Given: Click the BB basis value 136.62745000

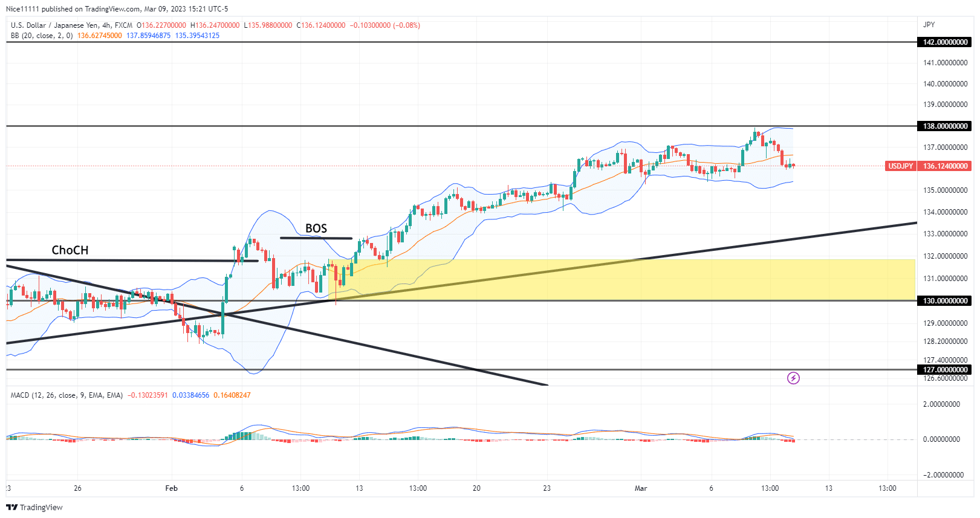Looking at the screenshot, I should (100, 36).
